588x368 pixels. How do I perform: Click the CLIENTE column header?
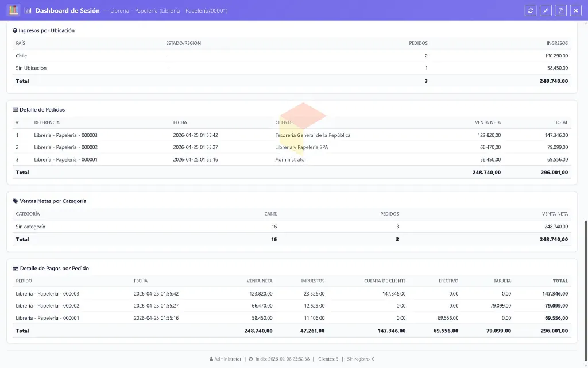(x=284, y=122)
